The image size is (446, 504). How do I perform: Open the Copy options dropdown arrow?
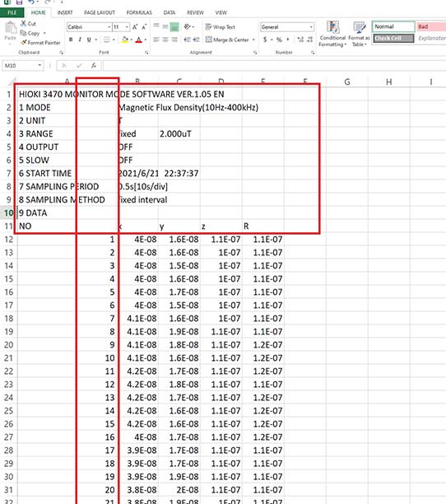[44, 33]
